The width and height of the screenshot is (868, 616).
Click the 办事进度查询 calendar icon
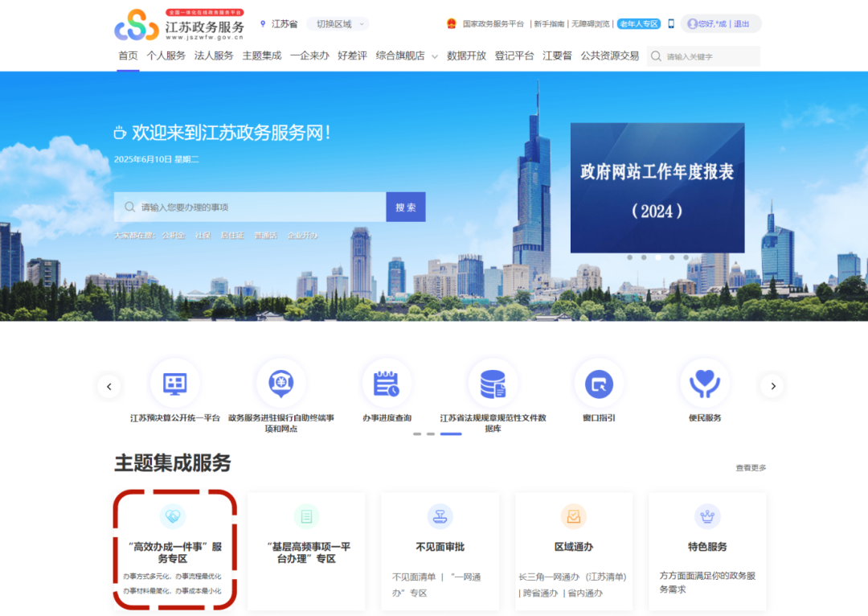point(387,384)
